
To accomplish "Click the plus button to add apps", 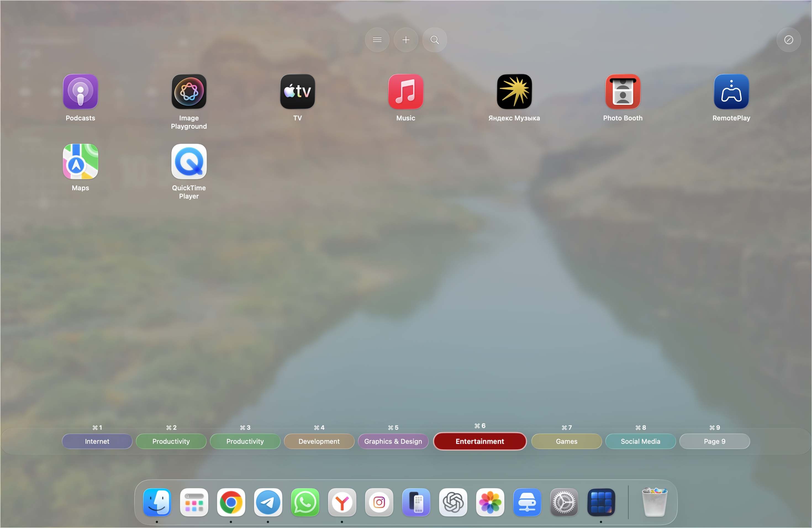I will point(406,39).
